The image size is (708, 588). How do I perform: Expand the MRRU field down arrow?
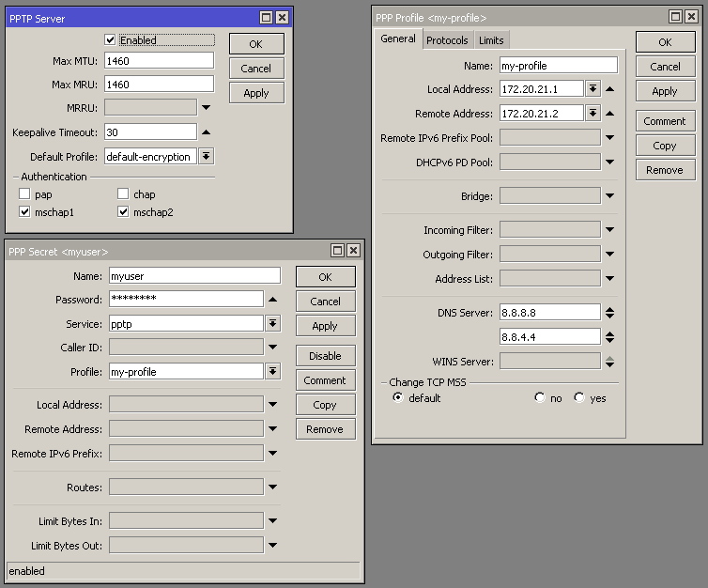tap(206, 108)
